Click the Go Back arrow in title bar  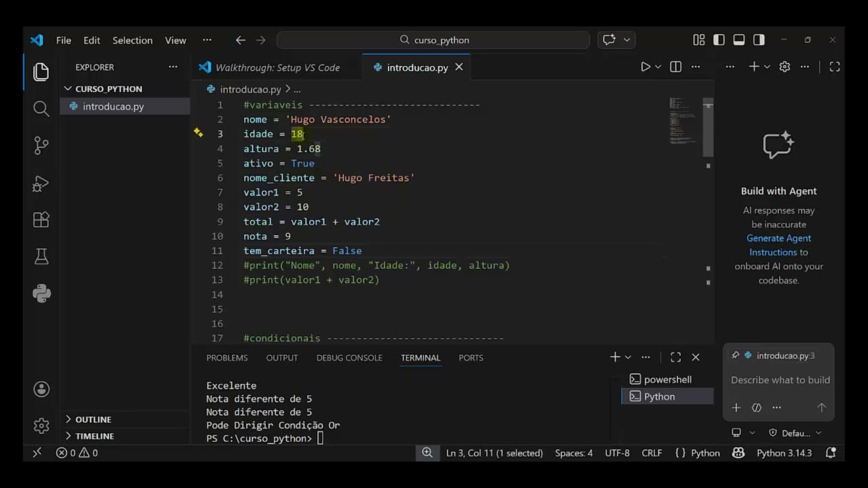point(240,40)
